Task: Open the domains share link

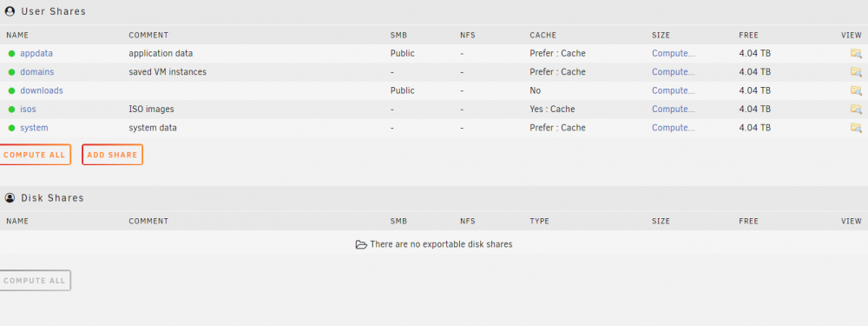Action: [37, 72]
